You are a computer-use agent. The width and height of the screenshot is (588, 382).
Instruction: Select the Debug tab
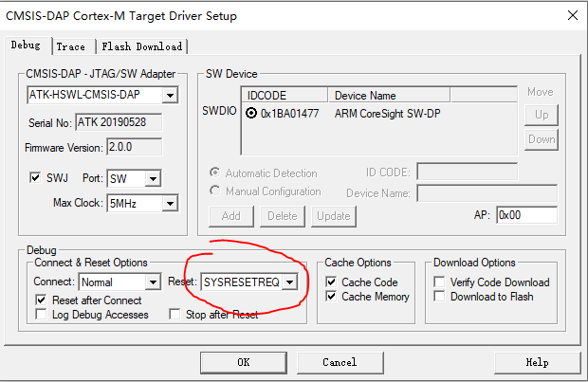tap(26, 45)
